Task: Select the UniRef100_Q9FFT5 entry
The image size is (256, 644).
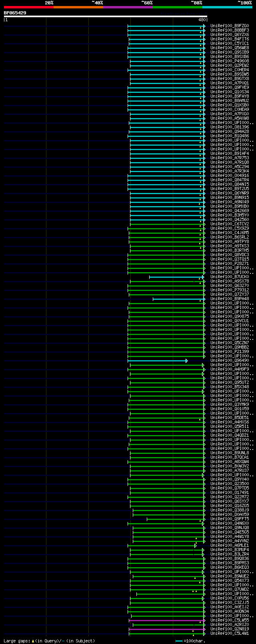Action: tap(230, 519)
